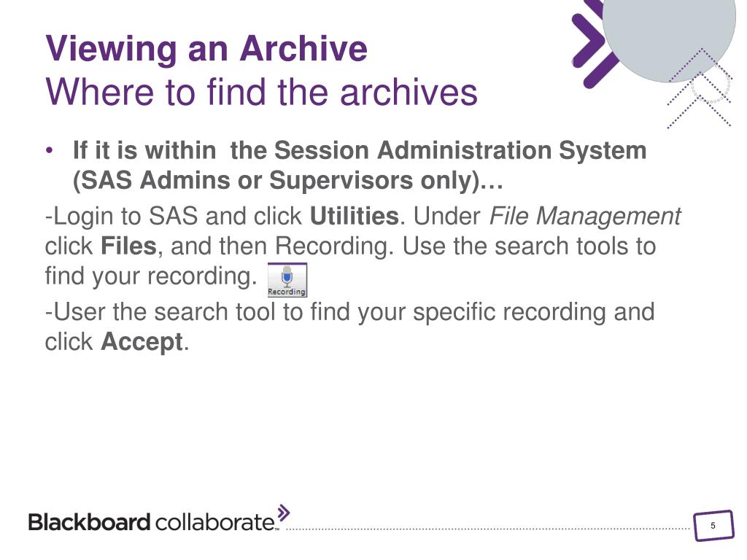Click the bold word Files
This screenshot has height=560, width=747.
coord(128,246)
